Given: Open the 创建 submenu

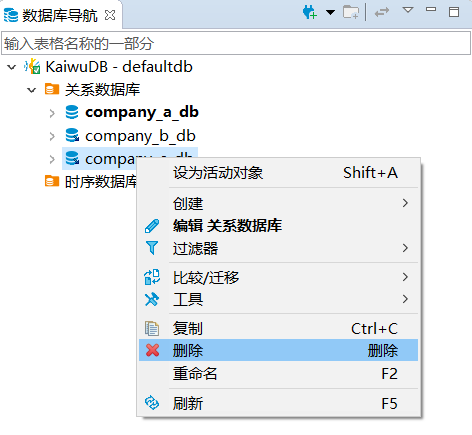Looking at the screenshot, I should click(x=278, y=203).
